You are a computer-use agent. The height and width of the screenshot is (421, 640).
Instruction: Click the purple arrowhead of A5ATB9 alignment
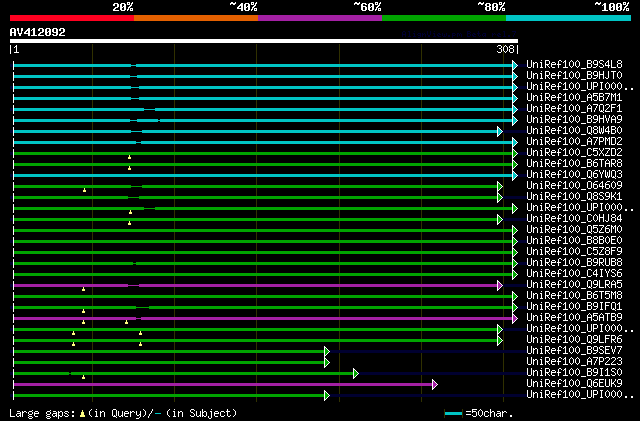pyautogui.click(x=515, y=319)
